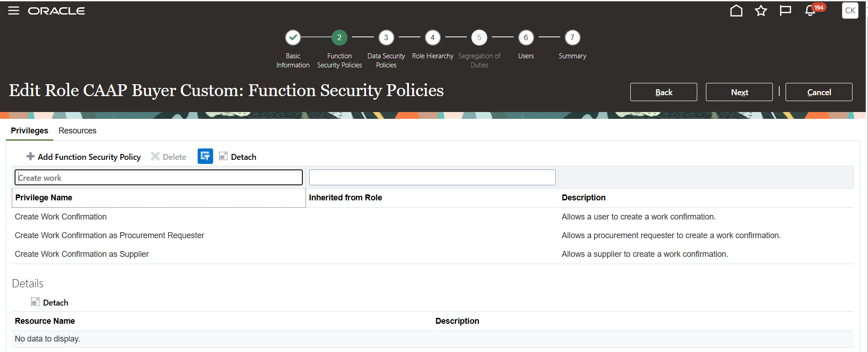Toggle the Query By Example filter icon

[205, 156]
